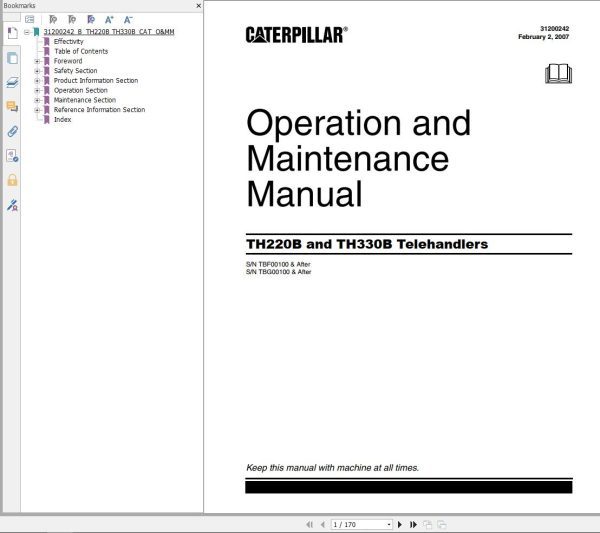Open the Security lock sidebar icon
This screenshot has width=600, height=533.
(x=12, y=180)
